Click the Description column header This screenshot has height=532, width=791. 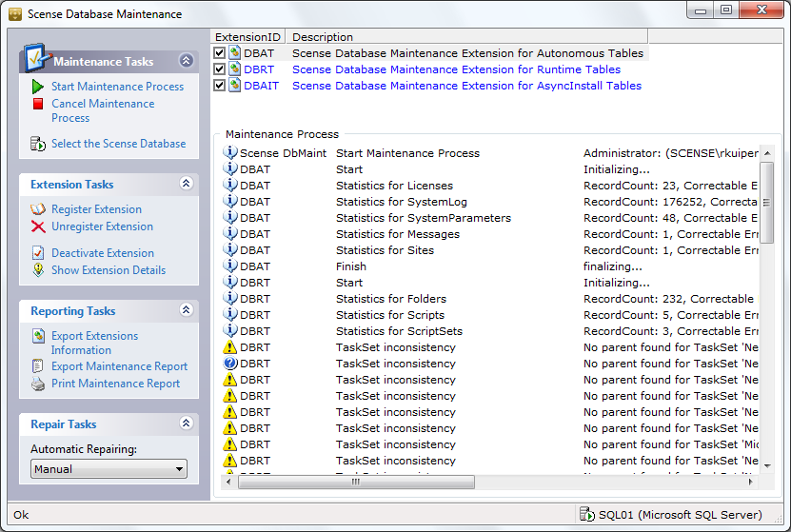466,37
